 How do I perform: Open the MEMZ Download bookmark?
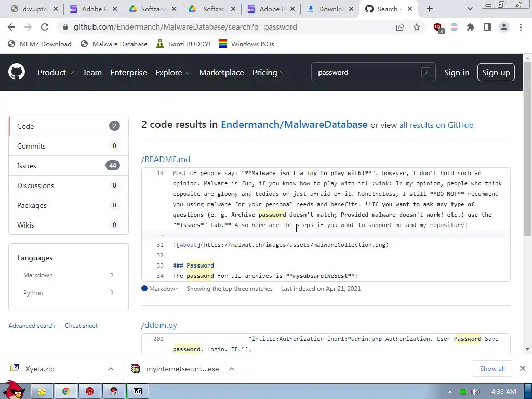pos(39,44)
